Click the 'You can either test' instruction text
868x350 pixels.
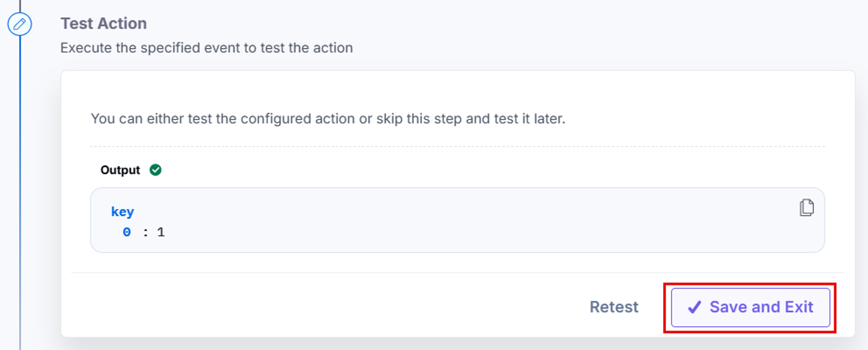(328, 119)
